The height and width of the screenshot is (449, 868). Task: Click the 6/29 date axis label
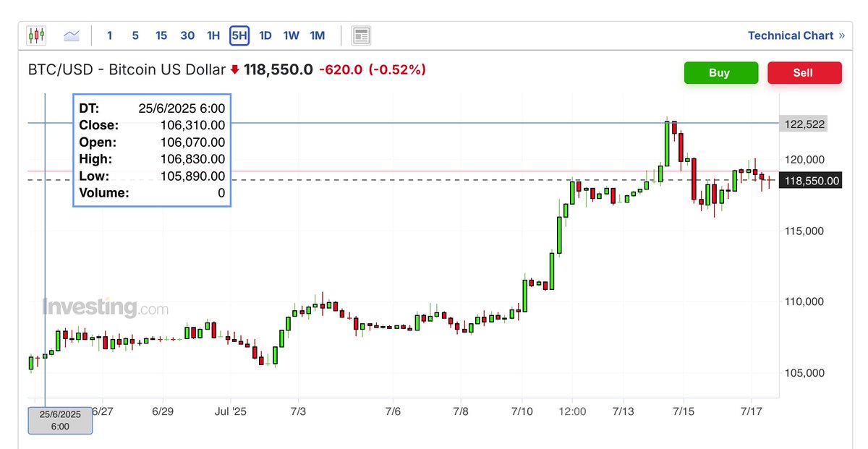(163, 411)
